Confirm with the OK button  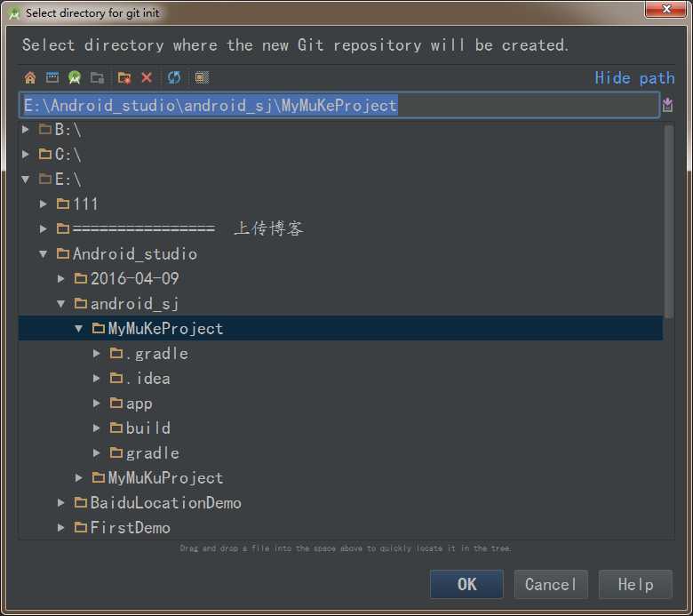click(x=466, y=584)
